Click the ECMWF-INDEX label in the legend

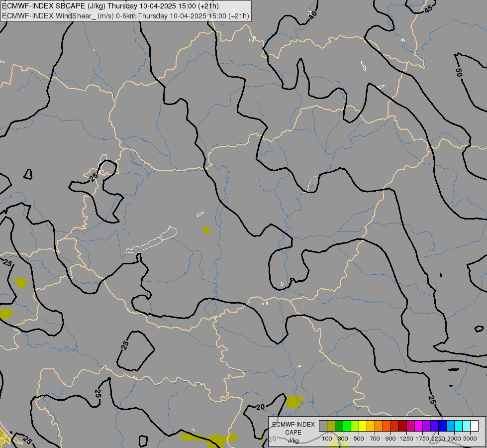coord(293,425)
